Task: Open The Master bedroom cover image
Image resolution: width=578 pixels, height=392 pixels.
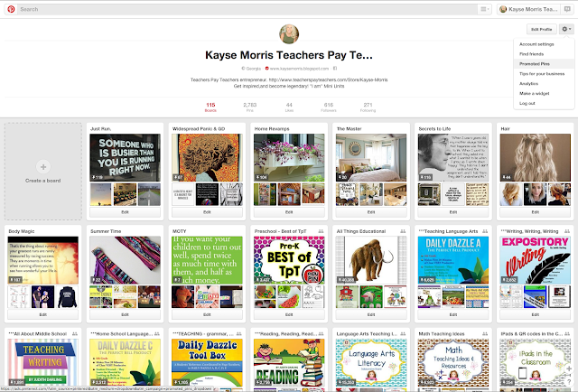Action: click(x=371, y=157)
